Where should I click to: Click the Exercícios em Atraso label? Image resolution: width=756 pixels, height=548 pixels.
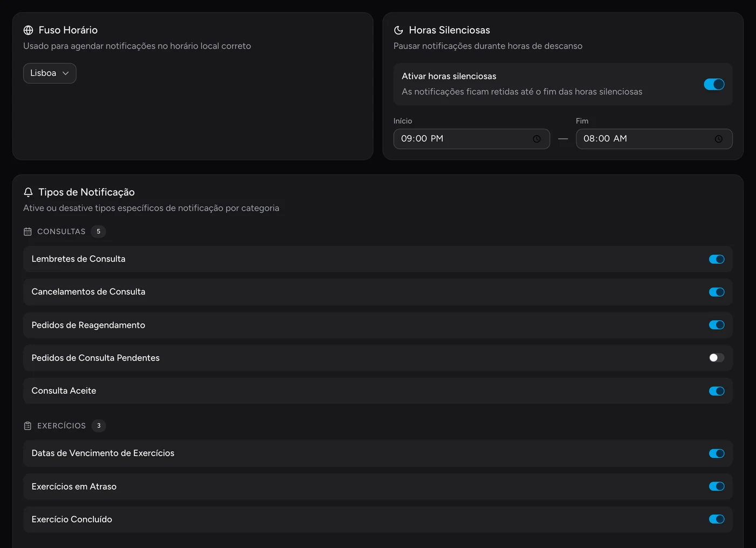tap(74, 486)
